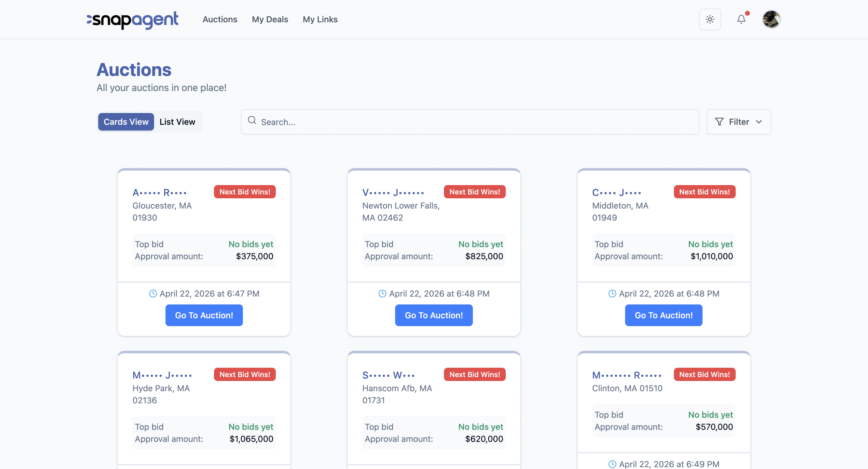Open My Links in the navigation
868x469 pixels.
320,19
